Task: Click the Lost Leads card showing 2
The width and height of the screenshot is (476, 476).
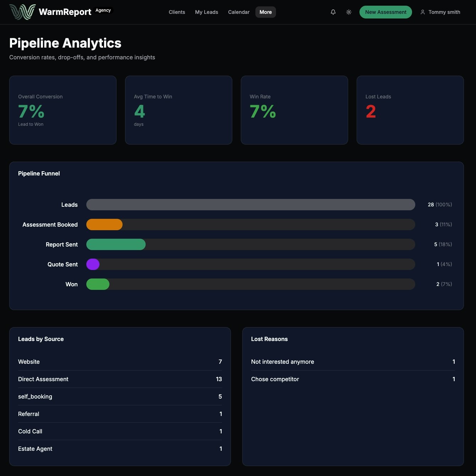Action: pos(410,110)
